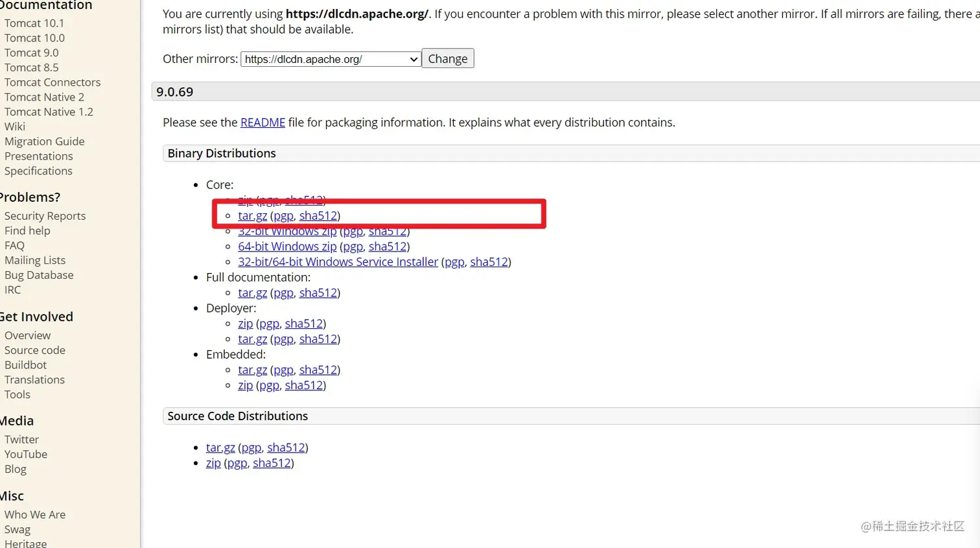Open the Blog sidebar link
This screenshot has width=980, height=548.
tap(16, 470)
